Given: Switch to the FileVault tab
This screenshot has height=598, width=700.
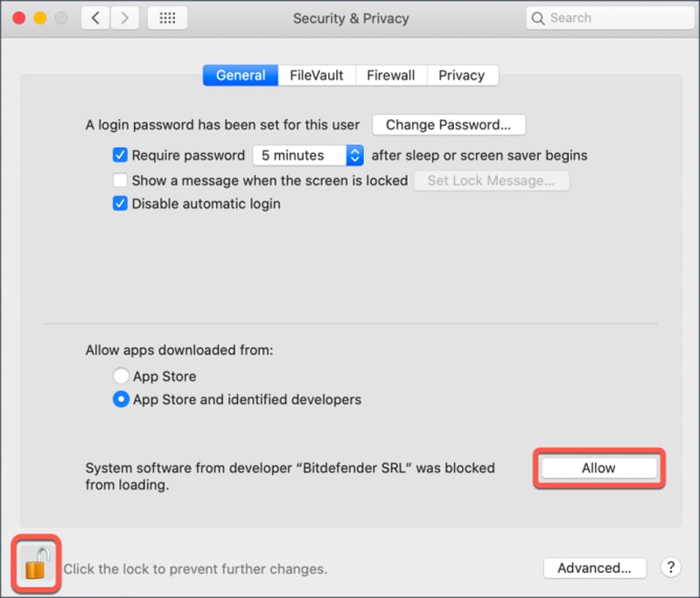Looking at the screenshot, I should [x=317, y=75].
